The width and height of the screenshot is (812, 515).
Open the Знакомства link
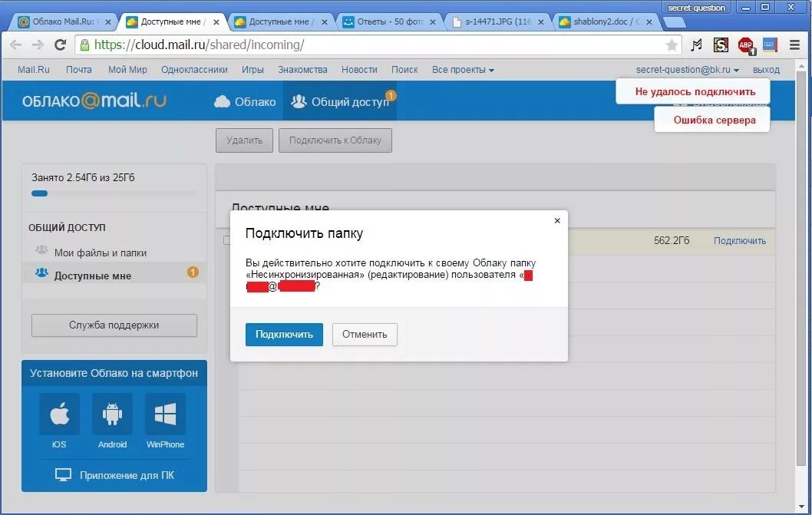tap(302, 70)
